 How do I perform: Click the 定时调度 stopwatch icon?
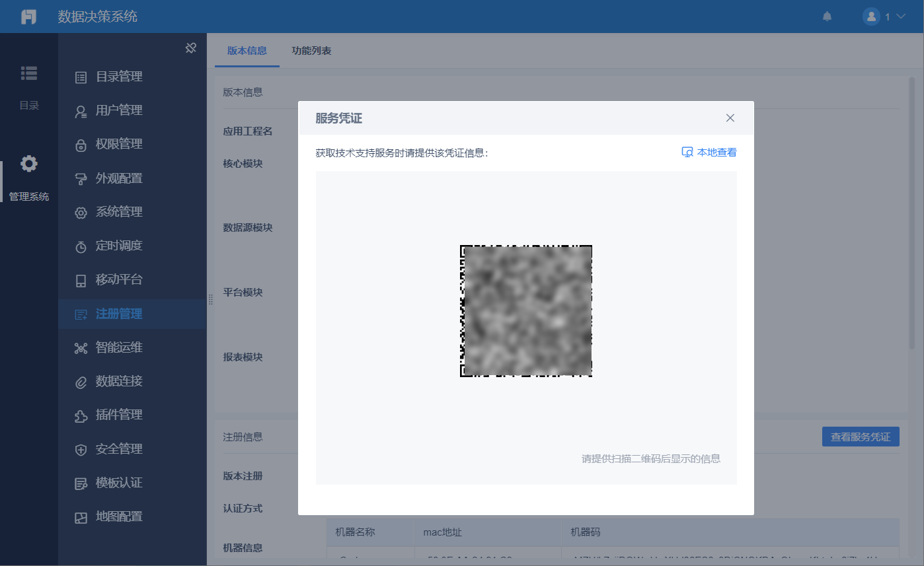pyautogui.click(x=81, y=246)
